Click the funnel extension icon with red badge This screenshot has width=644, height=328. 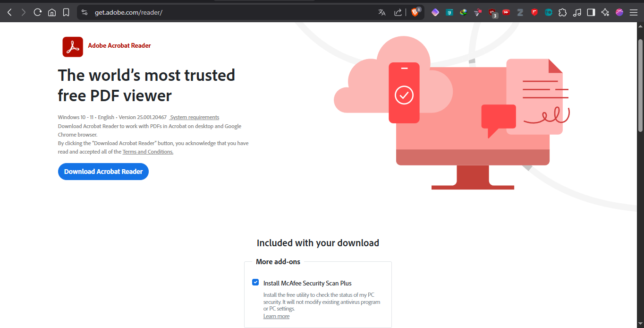pos(478,12)
